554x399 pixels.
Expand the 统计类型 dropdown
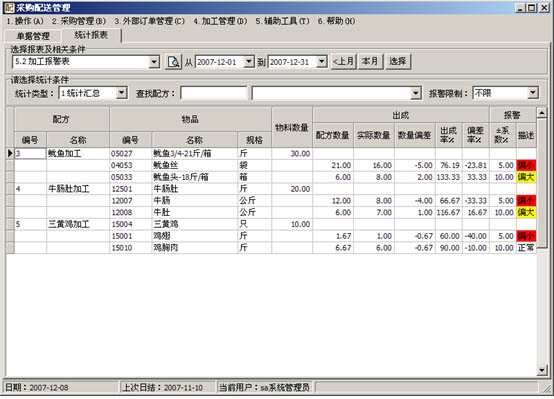[x=121, y=93]
